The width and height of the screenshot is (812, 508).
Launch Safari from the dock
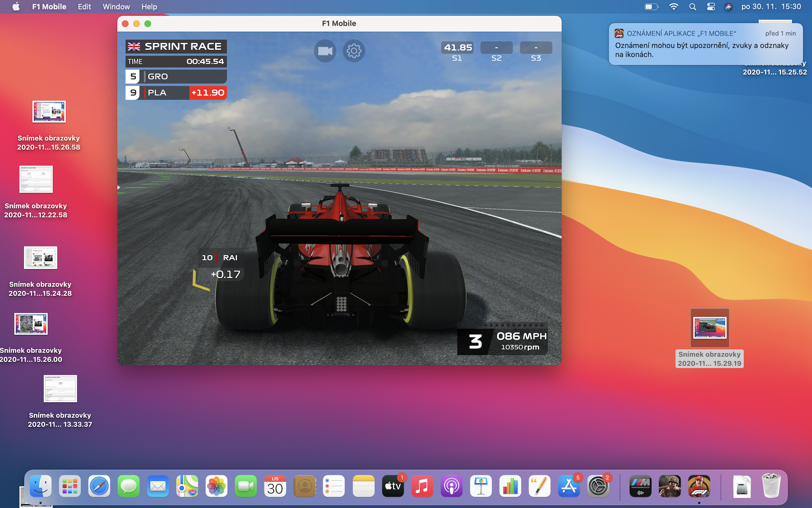click(x=99, y=486)
